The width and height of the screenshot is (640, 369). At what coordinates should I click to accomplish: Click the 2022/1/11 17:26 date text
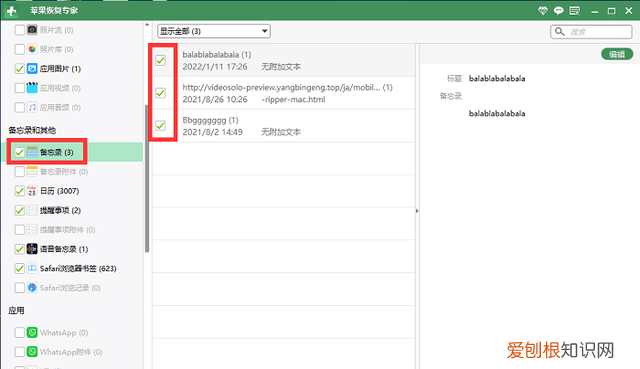215,67
